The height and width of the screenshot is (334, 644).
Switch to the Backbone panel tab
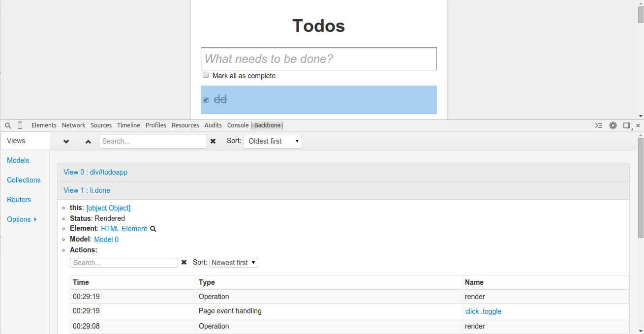(x=267, y=125)
